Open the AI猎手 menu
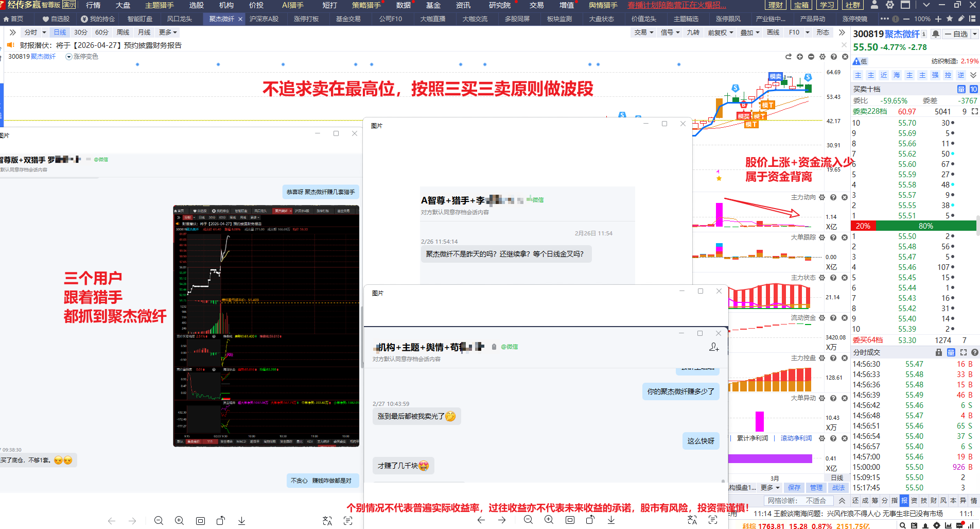980x529 pixels. (292, 5)
